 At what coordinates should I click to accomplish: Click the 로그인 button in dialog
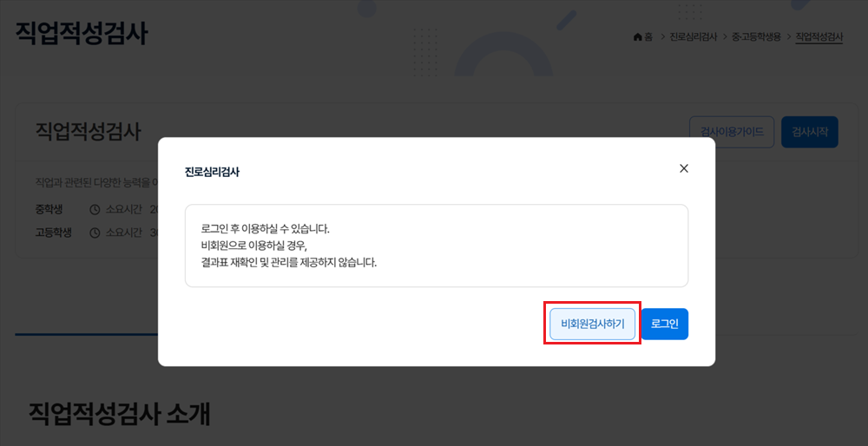coord(665,324)
